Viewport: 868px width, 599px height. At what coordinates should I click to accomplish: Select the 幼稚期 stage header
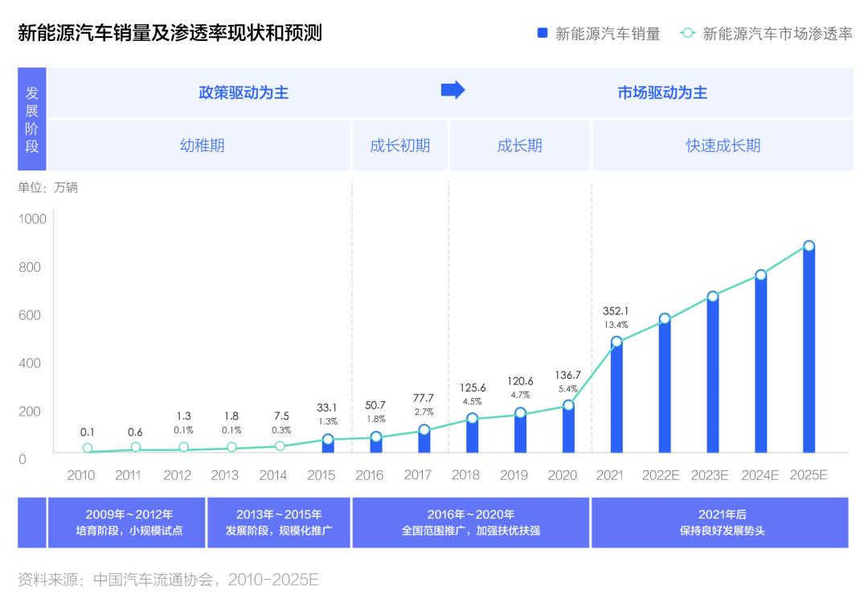[202, 146]
